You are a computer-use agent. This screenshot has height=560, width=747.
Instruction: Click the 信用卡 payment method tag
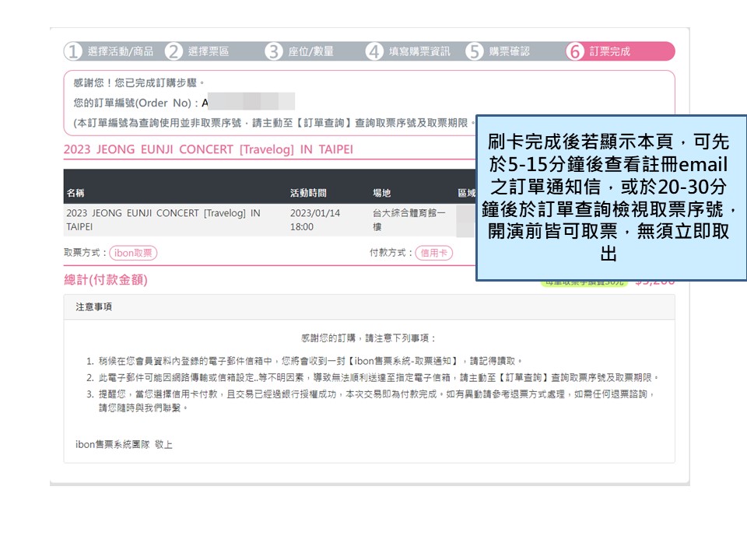click(433, 253)
